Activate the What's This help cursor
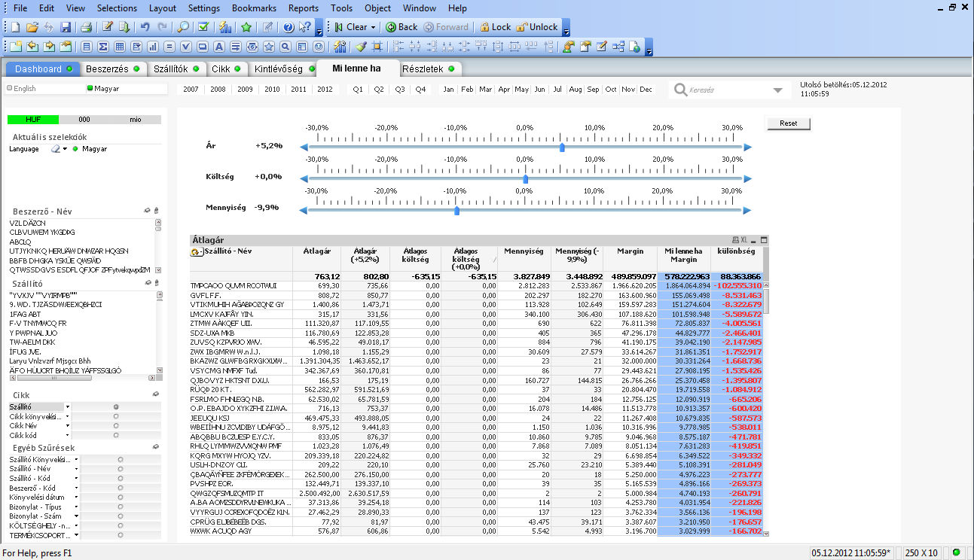This screenshot has height=560, width=974. (x=304, y=27)
